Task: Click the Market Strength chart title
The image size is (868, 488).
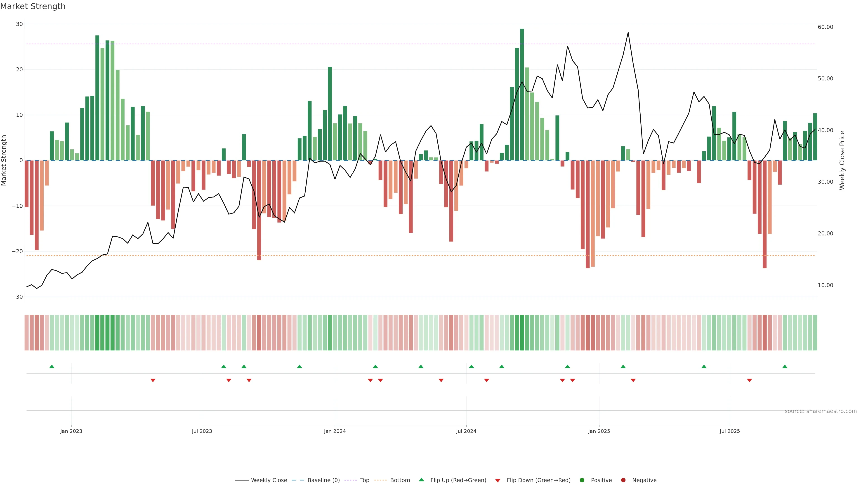Action: 33,6
